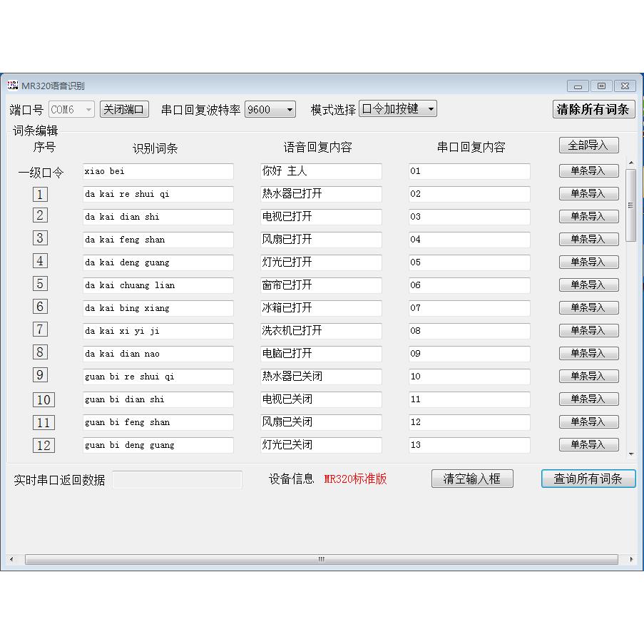Click the 串口回复内容 column header
The height and width of the screenshot is (644, 644).
click(x=471, y=147)
